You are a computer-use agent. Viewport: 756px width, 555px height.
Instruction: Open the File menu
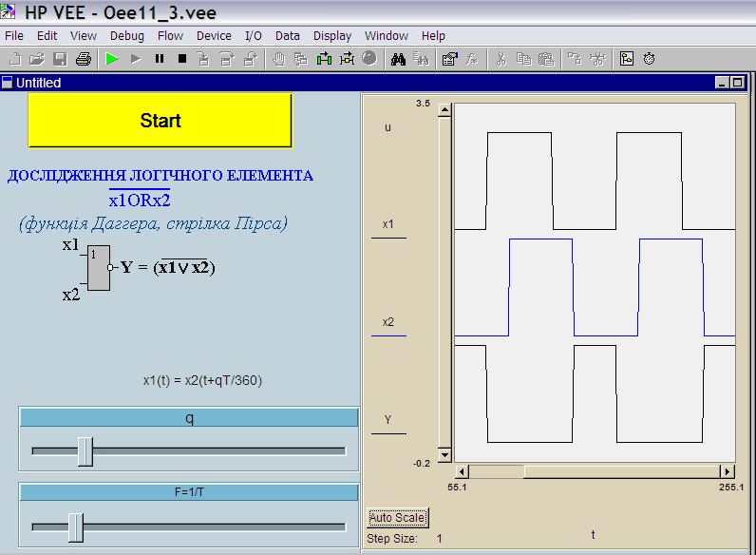[14, 36]
